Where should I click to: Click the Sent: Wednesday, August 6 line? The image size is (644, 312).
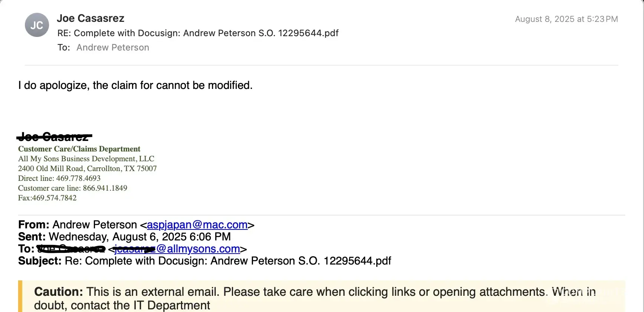124,237
